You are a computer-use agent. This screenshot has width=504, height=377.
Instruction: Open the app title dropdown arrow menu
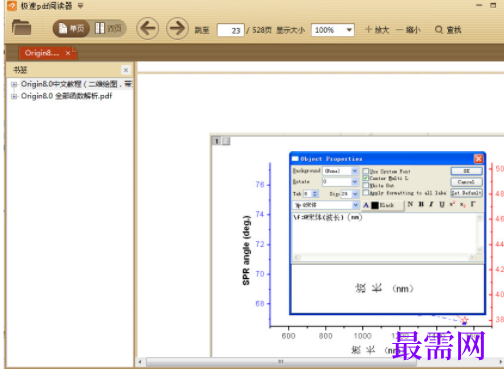(81, 6)
